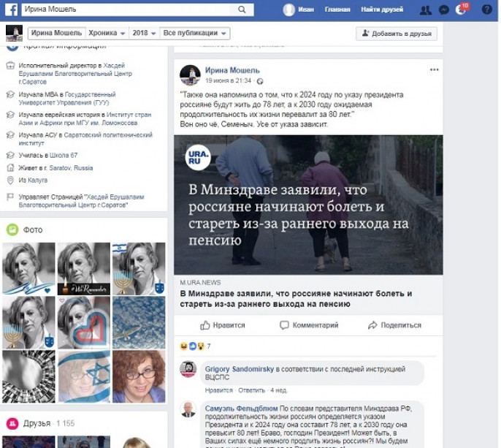Go to Главная in the top bar

click(x=337, y=10)
